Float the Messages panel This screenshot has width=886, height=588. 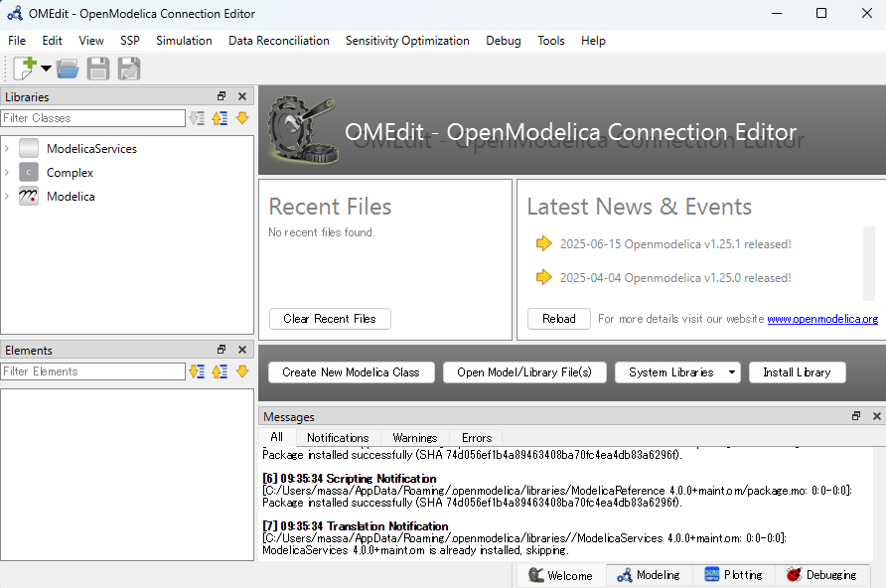[856, 416]
